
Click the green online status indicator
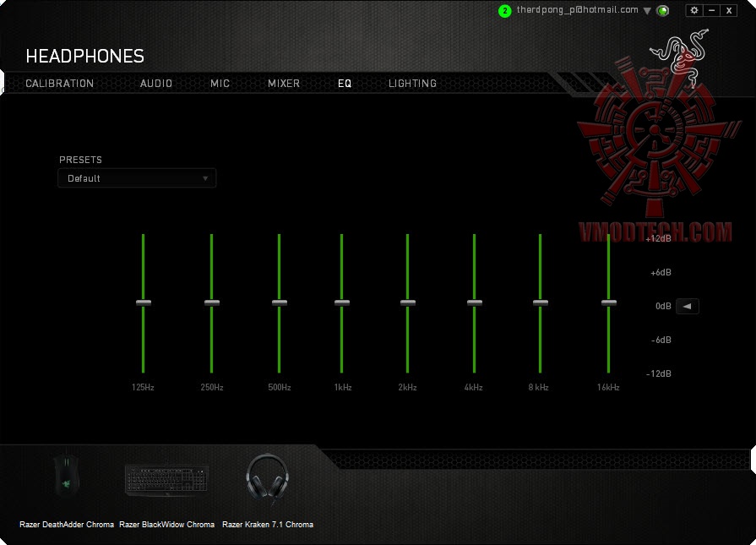[663, 11]
